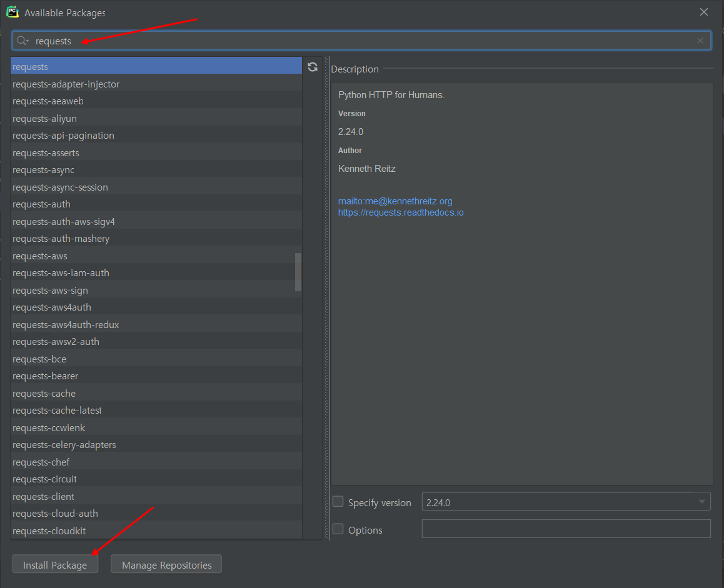Viewport: 724px width, 588px height.
Task: Select the requests-cache package
Action: [x=156, y=394]
